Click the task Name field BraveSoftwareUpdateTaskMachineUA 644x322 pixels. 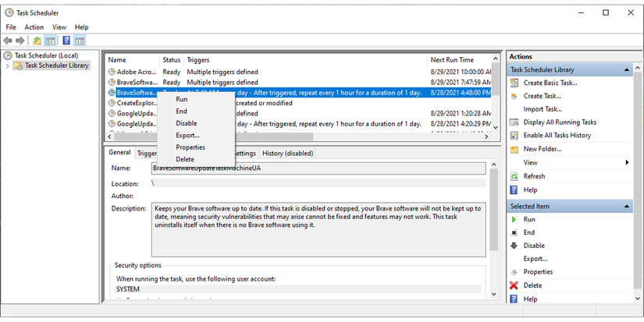coord(318,168)
